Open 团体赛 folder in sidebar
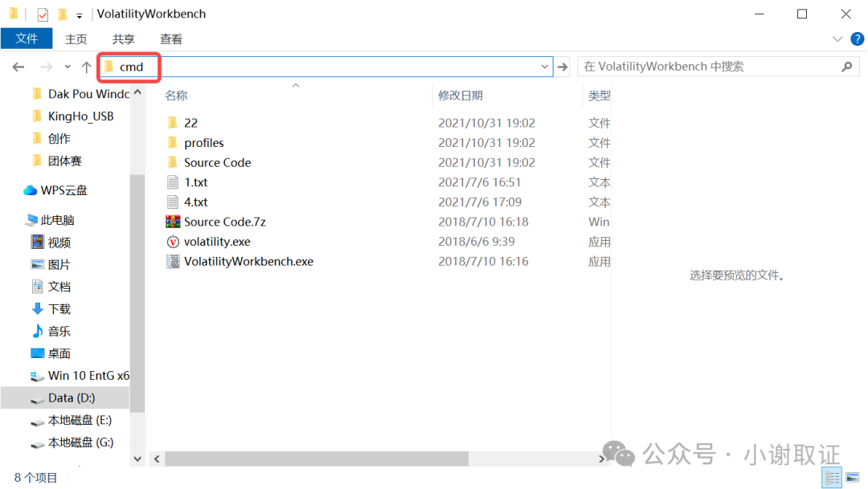The width and height of the screenshot is (868, 489). point(65,161)
